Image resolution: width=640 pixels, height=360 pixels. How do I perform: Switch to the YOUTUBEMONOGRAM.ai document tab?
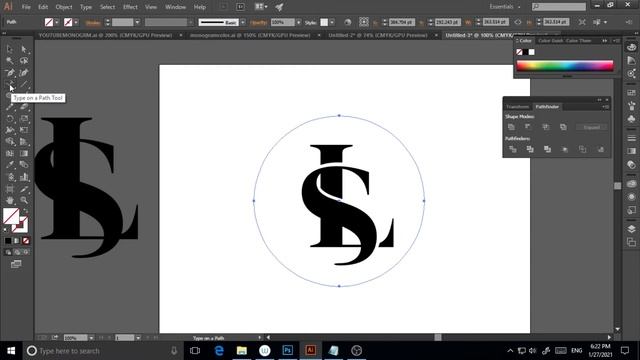tap(105, 36)
